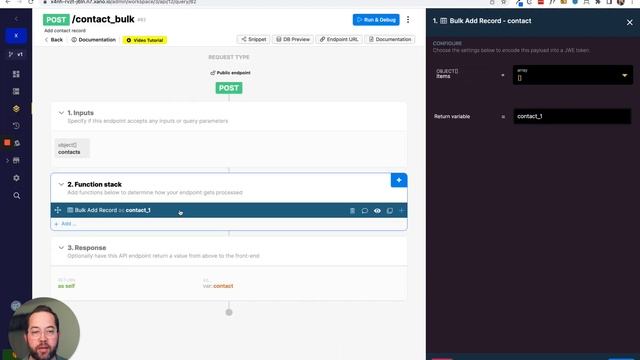Open the v1 branch selector

click(x=16, y=54)
